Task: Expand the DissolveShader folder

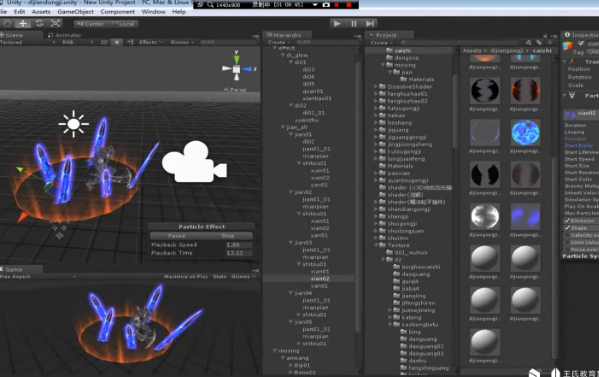Action: [x=376, y=87]
